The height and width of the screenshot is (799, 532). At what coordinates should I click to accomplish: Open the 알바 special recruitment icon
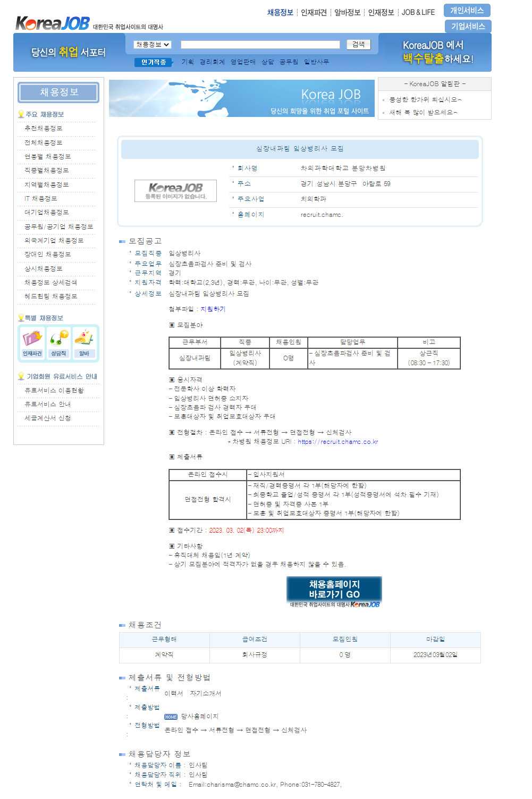84,343
